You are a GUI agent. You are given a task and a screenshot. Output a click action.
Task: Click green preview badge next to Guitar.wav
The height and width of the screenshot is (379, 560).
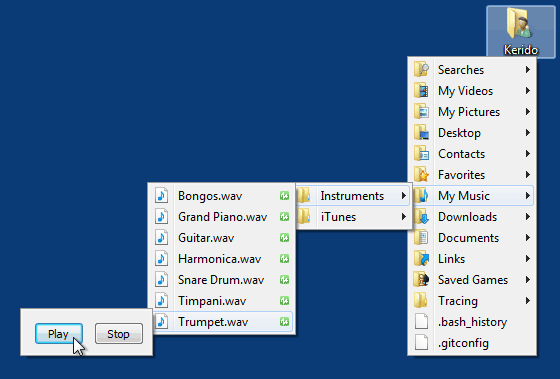coord(284,238)
